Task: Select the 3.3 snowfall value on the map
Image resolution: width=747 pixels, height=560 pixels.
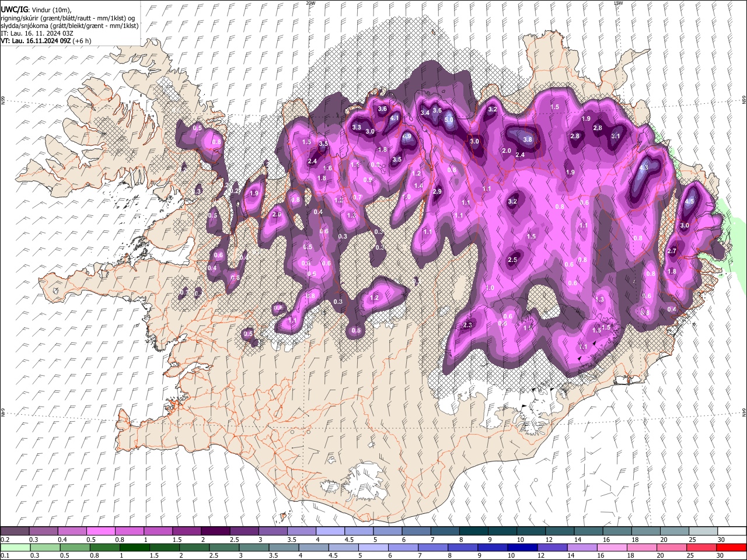Action: [x=357, y=127]
